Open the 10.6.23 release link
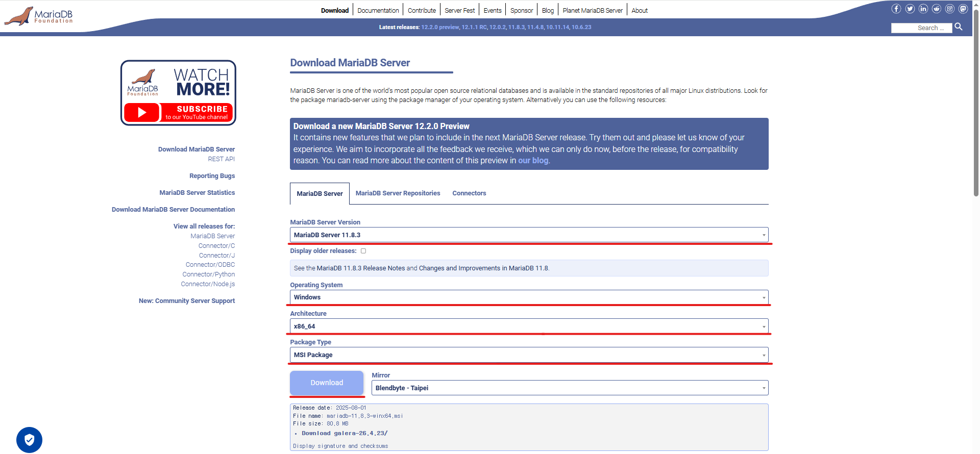This screenshot has height=454, width=980. [581, 28]
